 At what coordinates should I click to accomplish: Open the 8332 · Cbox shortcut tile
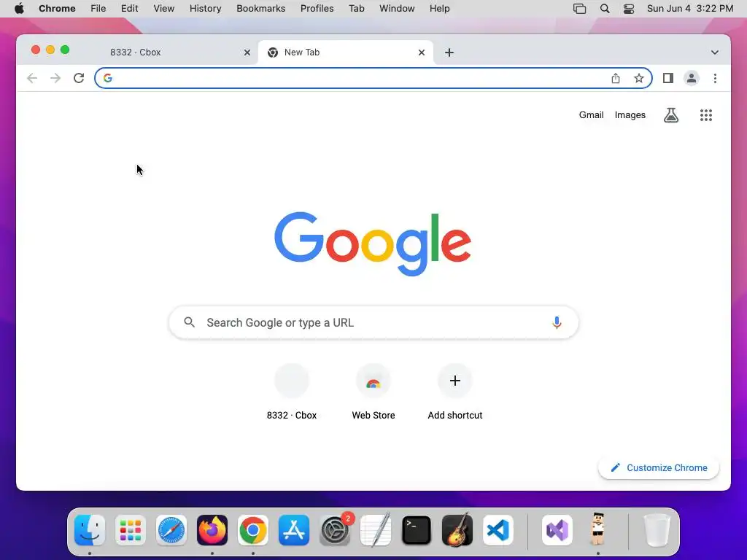click(x=292, y=392)
